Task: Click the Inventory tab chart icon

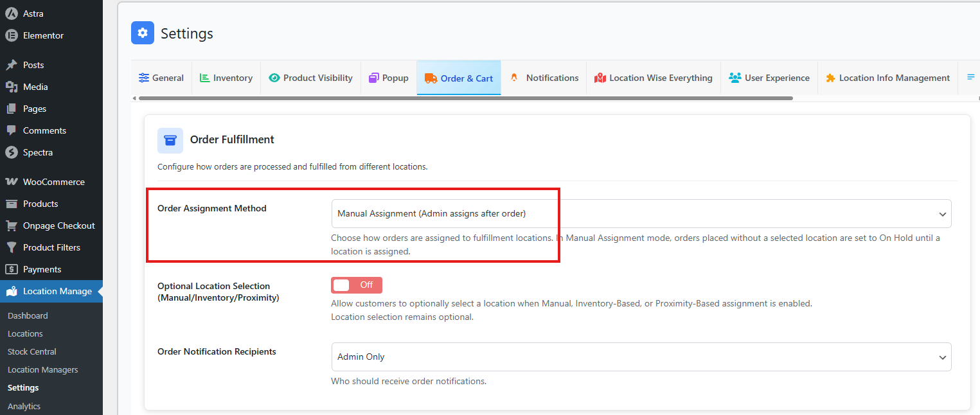Action: [205, 78]
